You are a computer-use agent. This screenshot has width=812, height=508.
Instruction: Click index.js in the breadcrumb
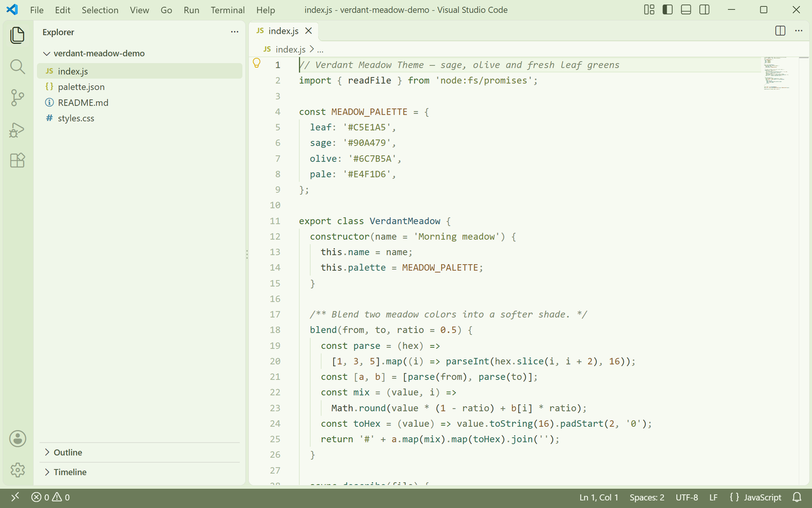click(x=290, y=50)
